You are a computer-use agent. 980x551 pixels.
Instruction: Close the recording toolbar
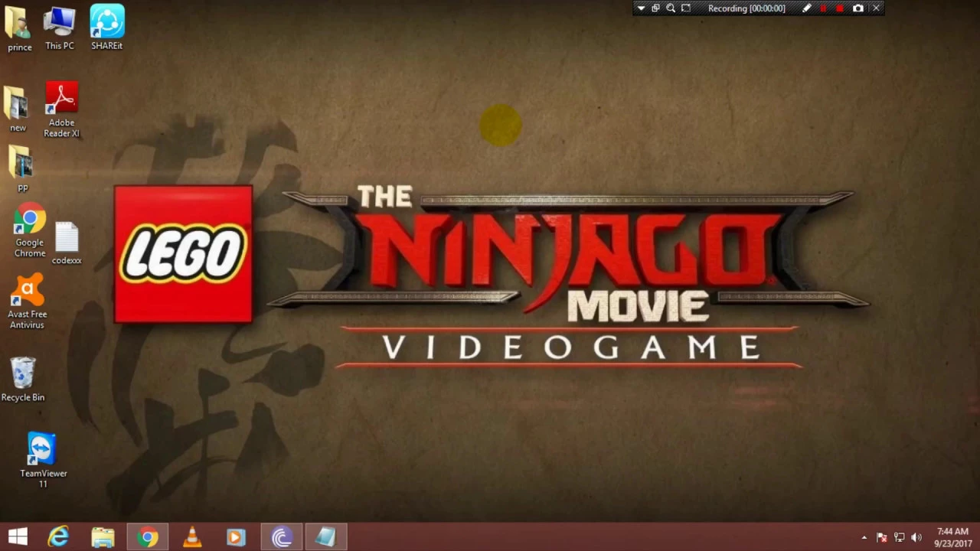tap(876, 8)
